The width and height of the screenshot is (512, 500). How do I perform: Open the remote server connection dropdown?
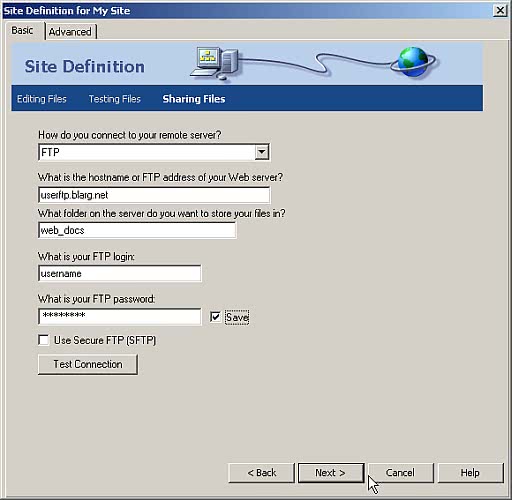pyautogui.click(x=262, y=152)
